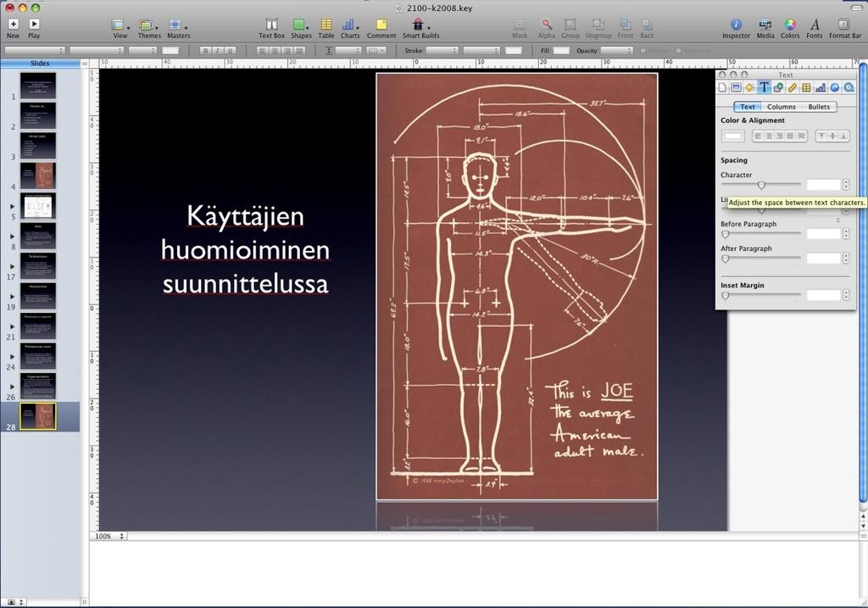Switch to the QuickTime inspector icon
Image resolution: width=868 pixels, height=608 pixels.
(849, 87)
